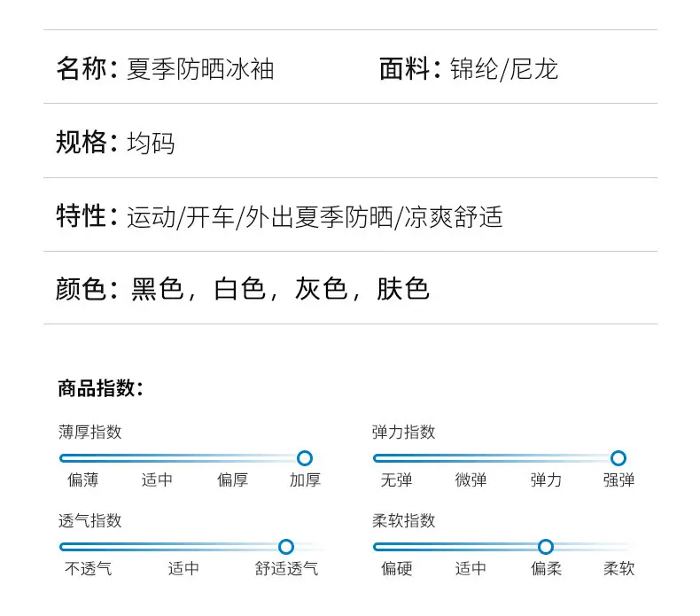700x616 pixels.
Task: Click the 弹力指数 slider handle
Action: click(x=618, y=458)
